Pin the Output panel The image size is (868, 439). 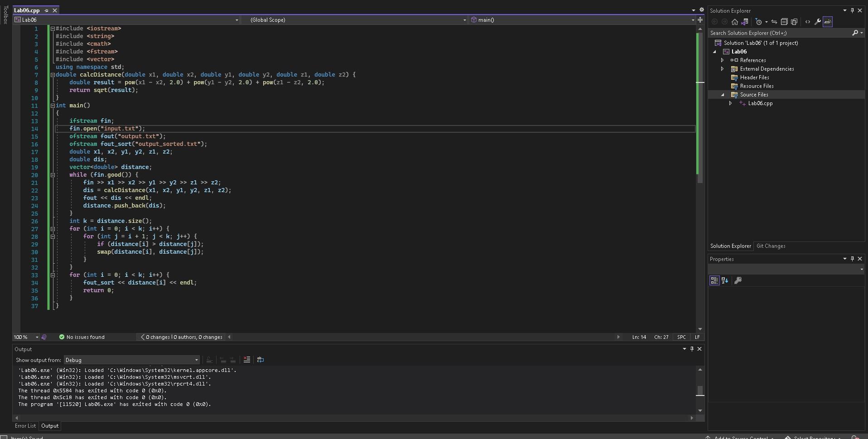[692, 349]
